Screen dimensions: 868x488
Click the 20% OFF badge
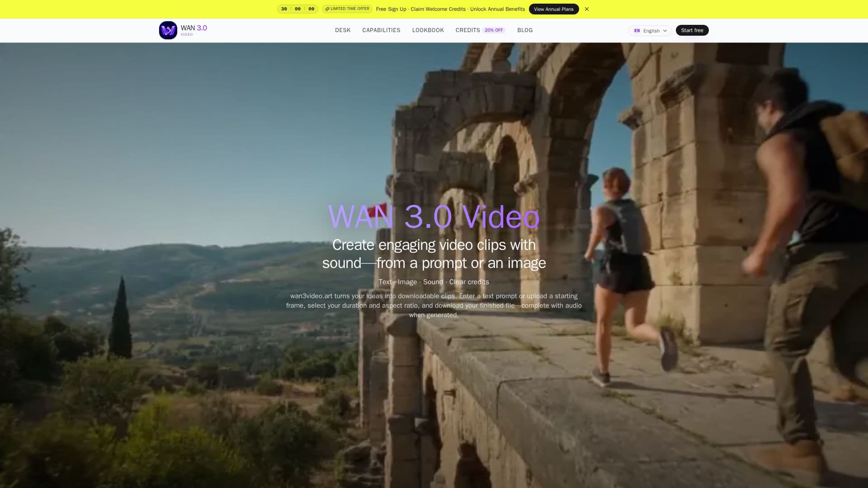click(494, 30)
